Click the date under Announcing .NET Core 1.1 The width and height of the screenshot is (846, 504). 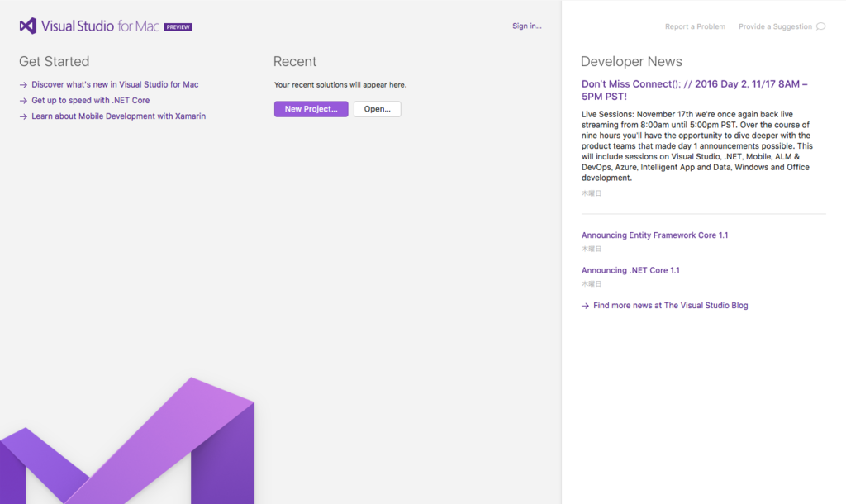point(592,284)
